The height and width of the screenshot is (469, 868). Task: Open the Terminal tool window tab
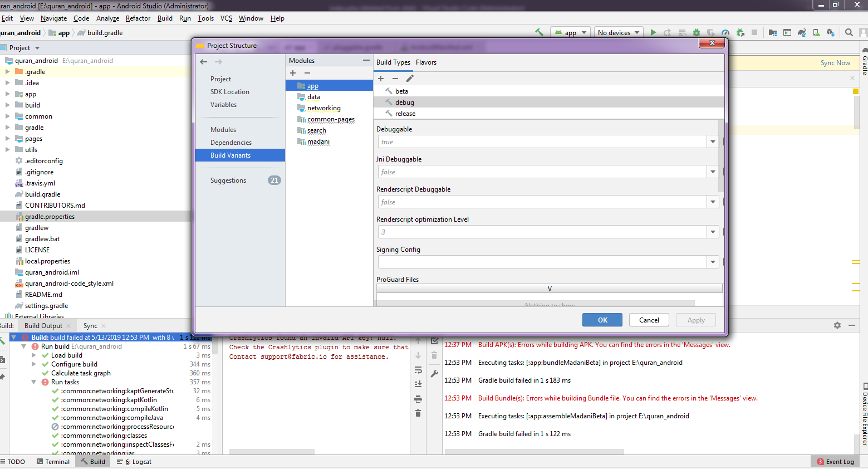53,462
